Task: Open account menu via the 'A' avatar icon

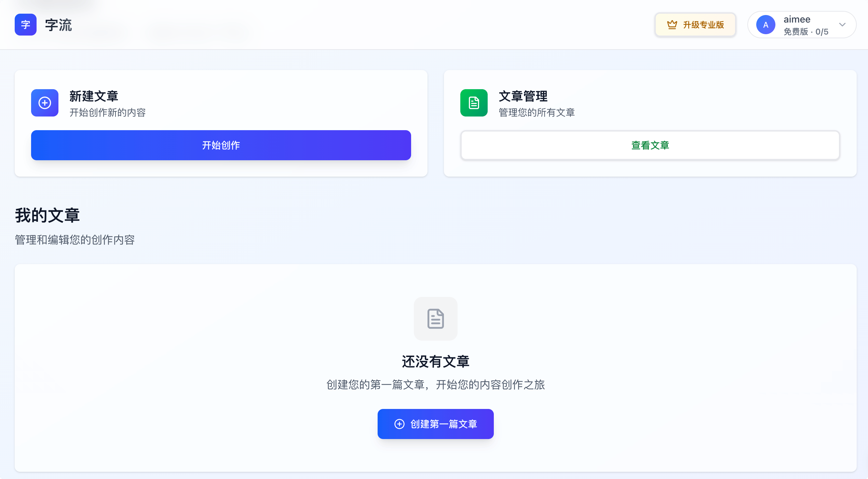Action: click(x=766, y=24)
